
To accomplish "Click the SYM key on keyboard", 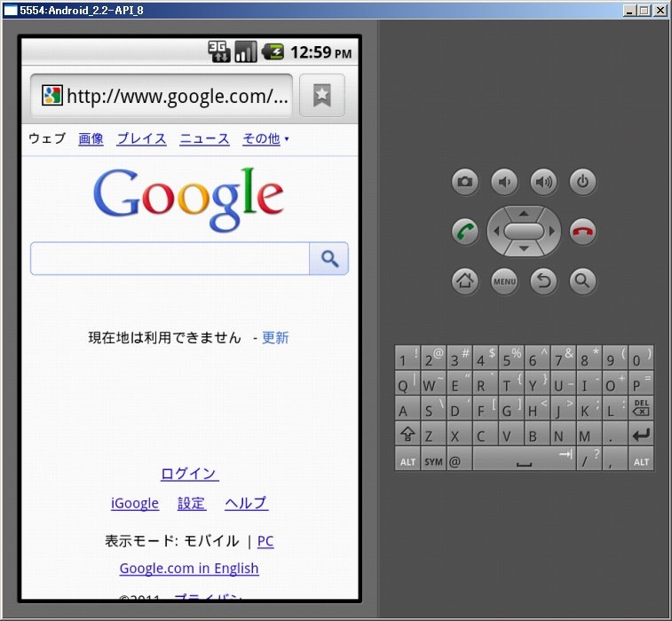I will (433, 459).
